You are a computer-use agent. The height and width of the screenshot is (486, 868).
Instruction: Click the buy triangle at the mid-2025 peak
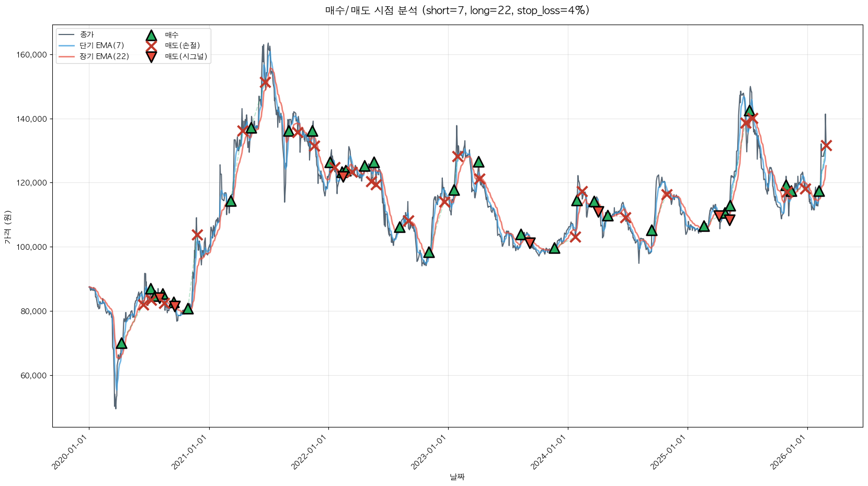point(749,111)
